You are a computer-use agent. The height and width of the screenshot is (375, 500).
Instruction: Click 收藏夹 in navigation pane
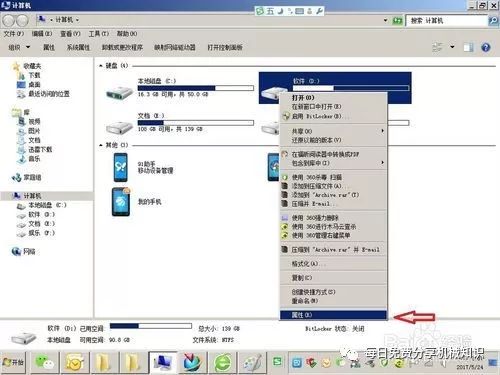coord(32,66)
